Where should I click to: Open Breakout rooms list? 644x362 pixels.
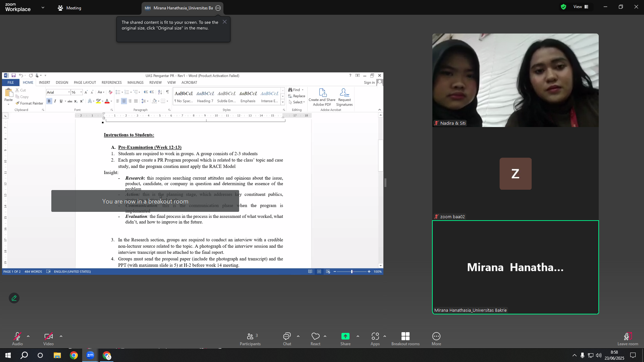tap(406, 339)
